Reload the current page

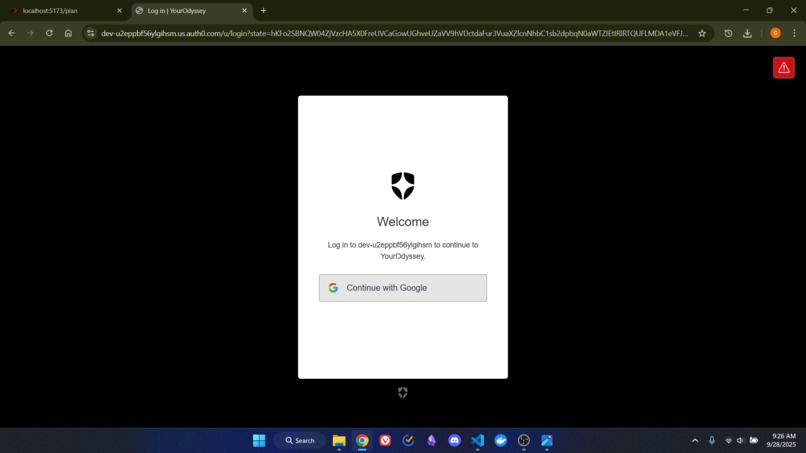[x=49, y=33]
